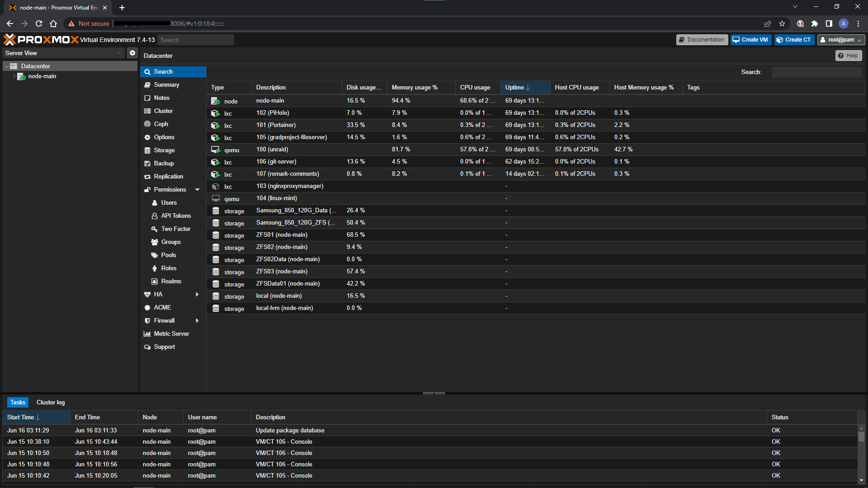Click storage icon for local-lvm (node-main)
Viewport: 868px width, 488px height.
[x=216, y=309]
